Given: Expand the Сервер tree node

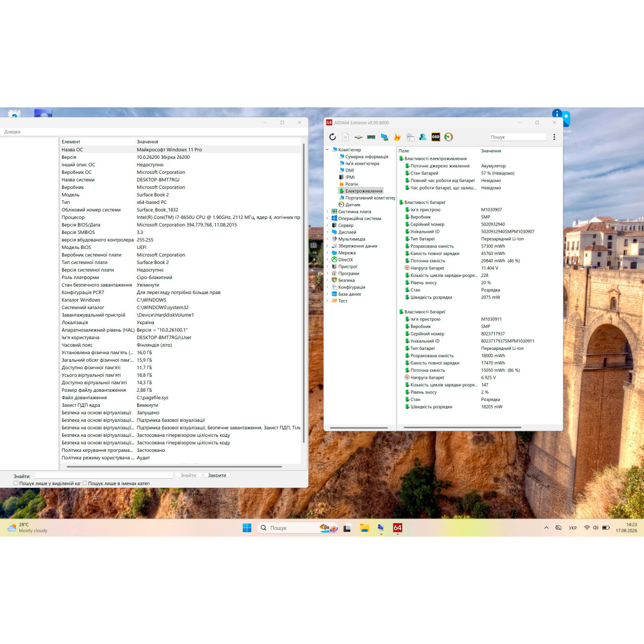Looking at the screenshot, I should point(327,225).
